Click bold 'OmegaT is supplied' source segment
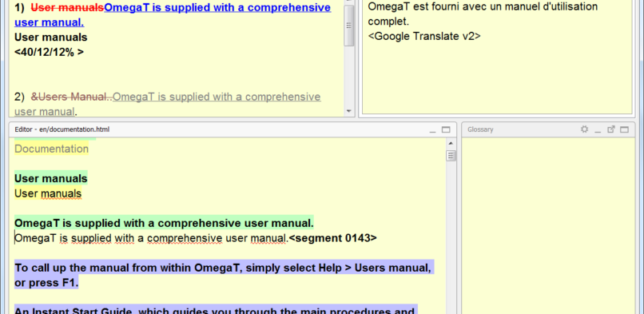644x314 pixels. tap(164, 223)
